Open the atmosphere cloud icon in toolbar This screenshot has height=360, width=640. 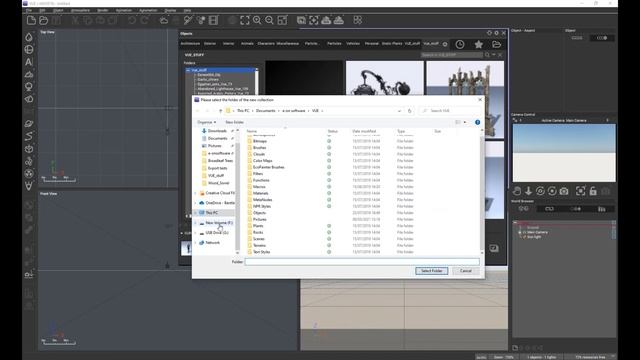pyautogui.click(x=164, y=20)
